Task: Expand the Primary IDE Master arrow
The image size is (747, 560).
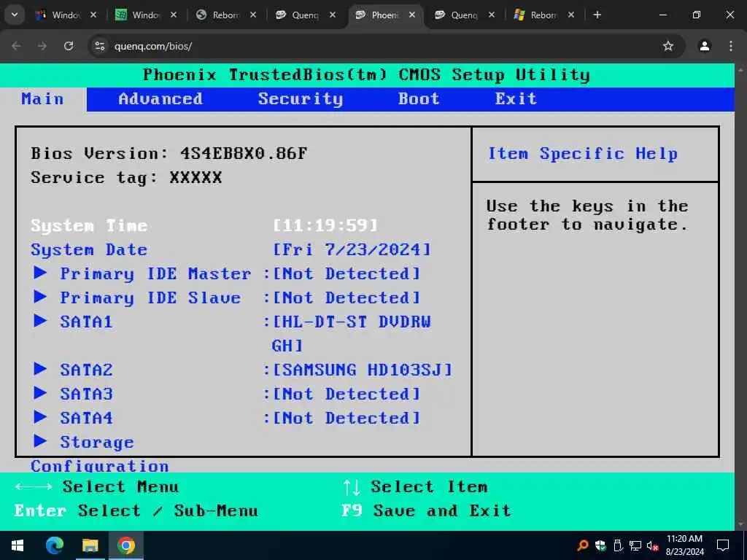Action: coord(41,273)
